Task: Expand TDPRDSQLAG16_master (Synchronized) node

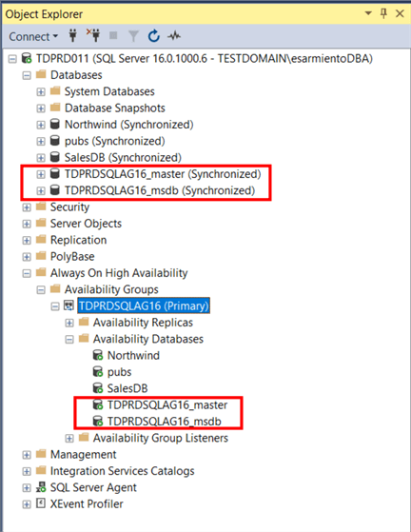Action: [41, 174]
